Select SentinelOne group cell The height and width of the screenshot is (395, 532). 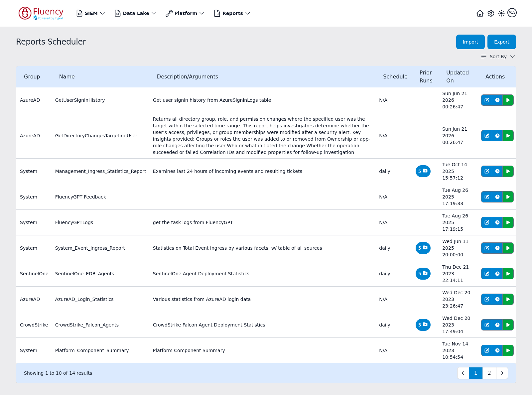[x=34, y=274]
